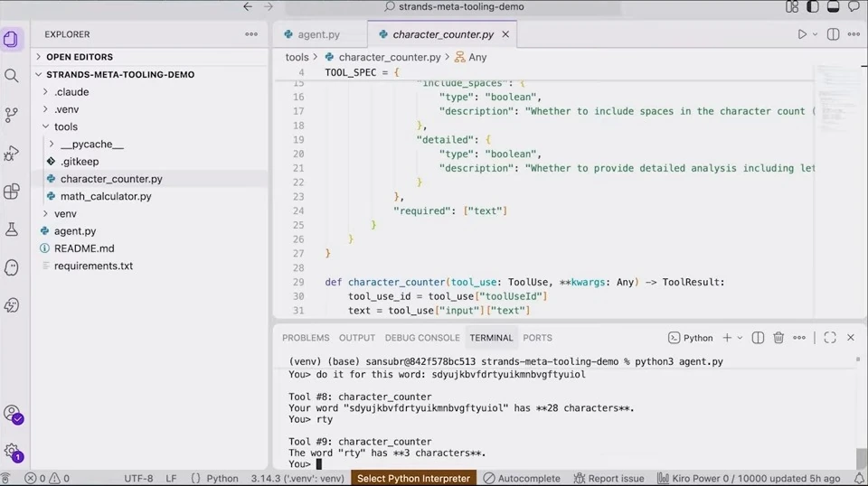Open the Extensions view
The image size is (868, 486).
(11, 192)
